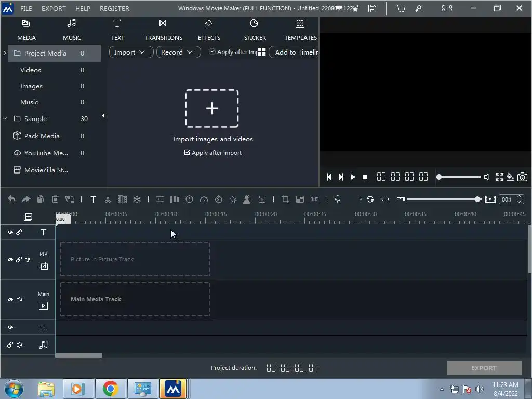532x399 pixels.
Task: Click the star effects icon in toolbar
Action: (233, 199)
